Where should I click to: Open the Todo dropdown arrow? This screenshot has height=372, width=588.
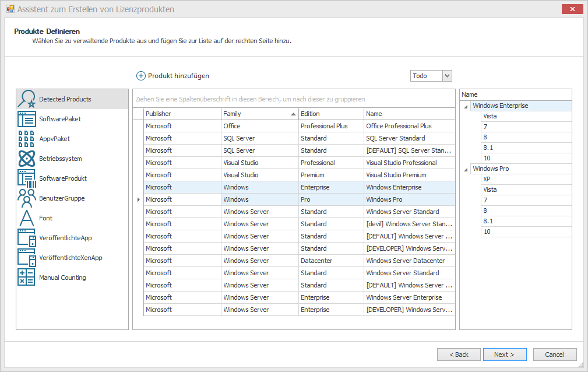(447, 76)
